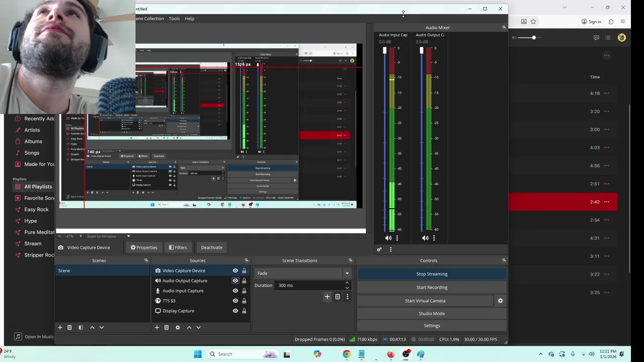
Task: Select the Audio Output Capture source
Action: [x=185, y=281]
